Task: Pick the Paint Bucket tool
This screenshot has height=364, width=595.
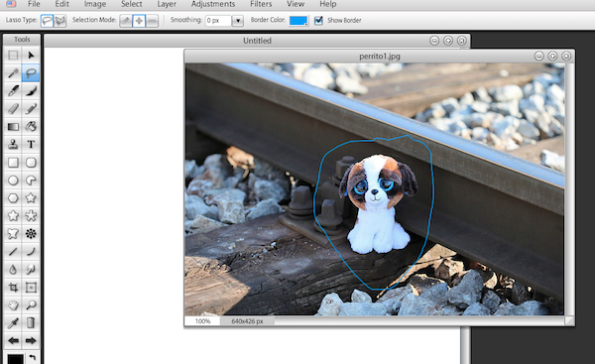Action: click(x=31, y=126)
